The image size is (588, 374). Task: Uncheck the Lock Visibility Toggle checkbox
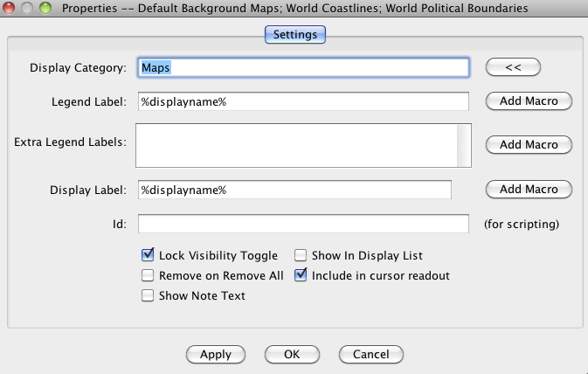point(148,256)
